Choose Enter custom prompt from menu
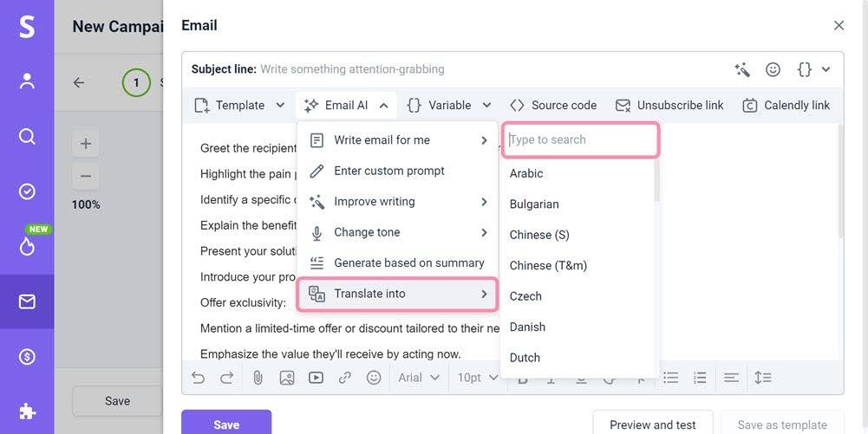Screen dimensions: 868x434 [388, 171]
